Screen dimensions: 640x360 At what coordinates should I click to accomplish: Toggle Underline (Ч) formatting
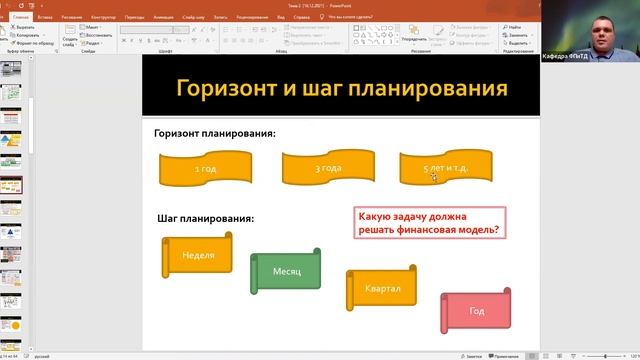pyautogui.click(x=140, y=41)
